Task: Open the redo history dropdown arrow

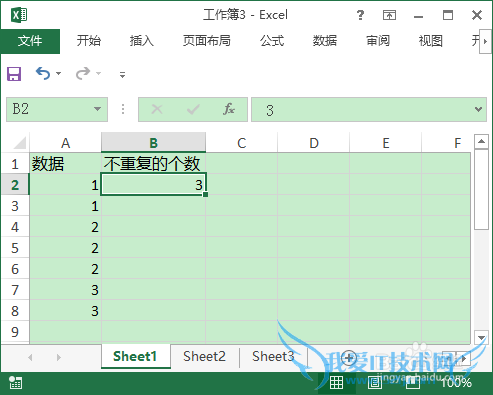Action: tap(98, 73)
